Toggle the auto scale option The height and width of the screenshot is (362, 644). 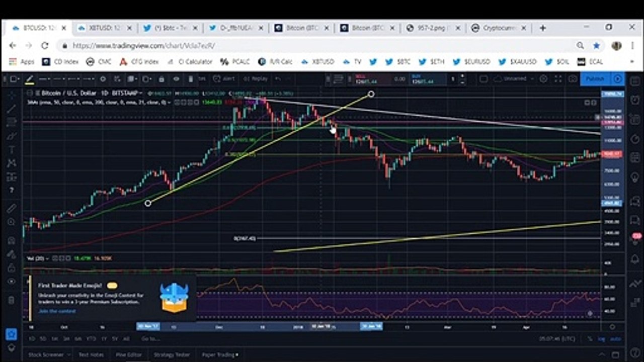coord(616,339)
